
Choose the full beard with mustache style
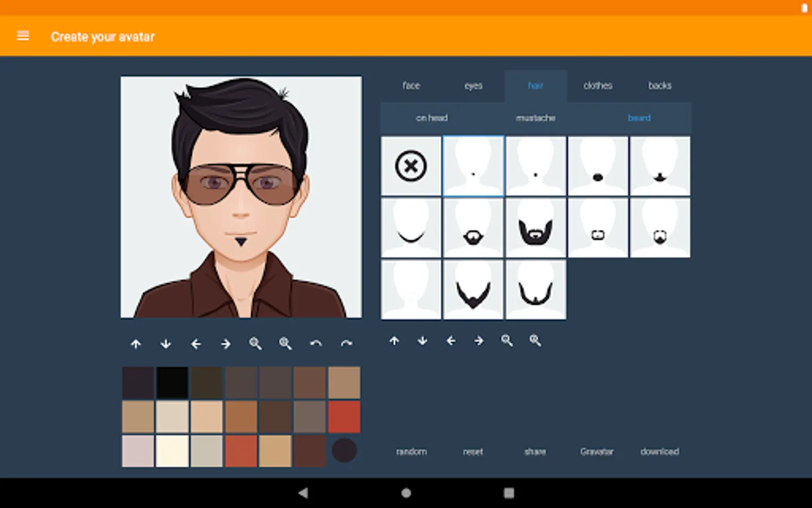(536, 229)
